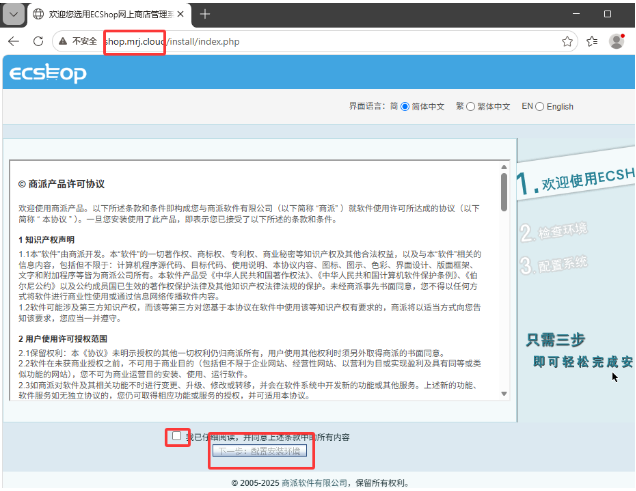
Task: Click the 不安全 security warning icon
Action: [x=63, y=41]
